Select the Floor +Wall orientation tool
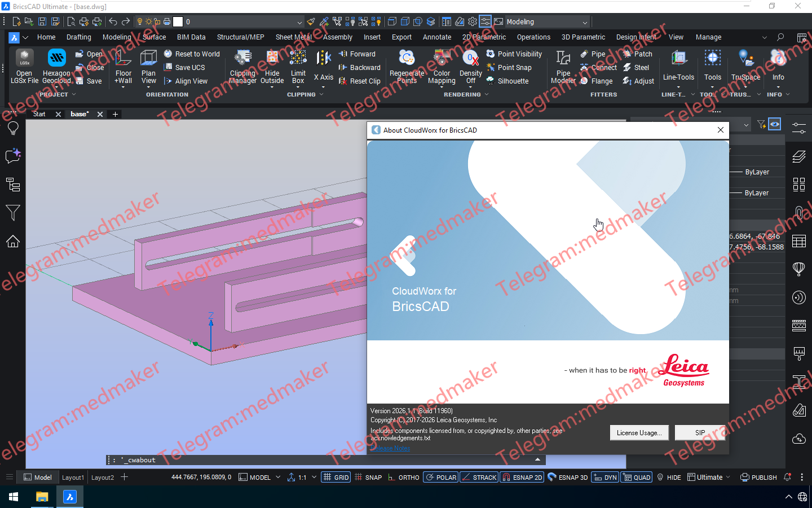This screenshot has height=508, width=812. 123,67
